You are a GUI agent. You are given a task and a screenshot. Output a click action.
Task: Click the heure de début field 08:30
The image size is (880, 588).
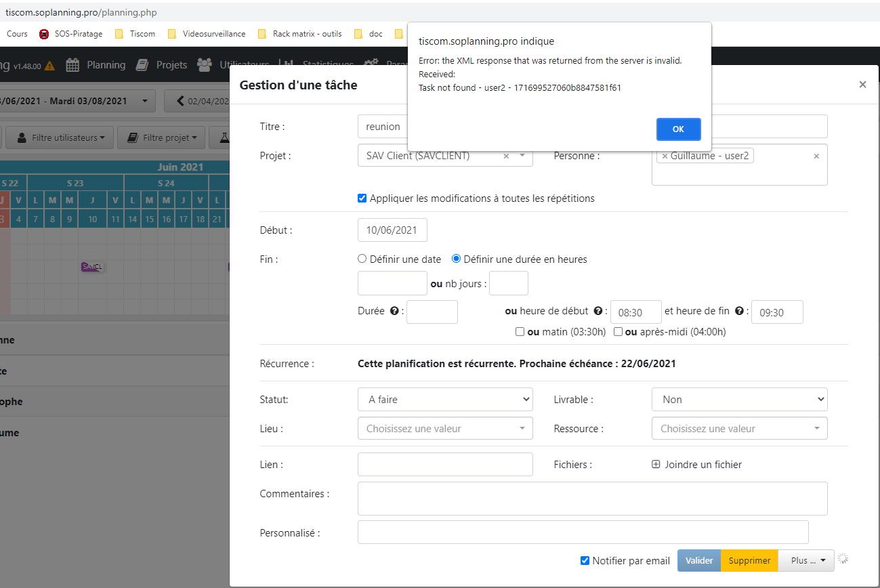[636, 312]
